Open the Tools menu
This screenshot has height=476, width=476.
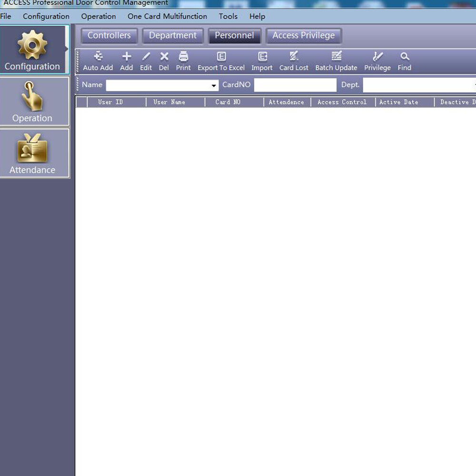click(x=228, y=16)
